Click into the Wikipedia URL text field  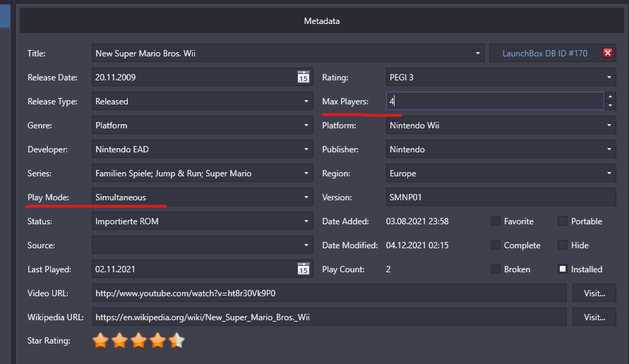[x=329, y=317]
